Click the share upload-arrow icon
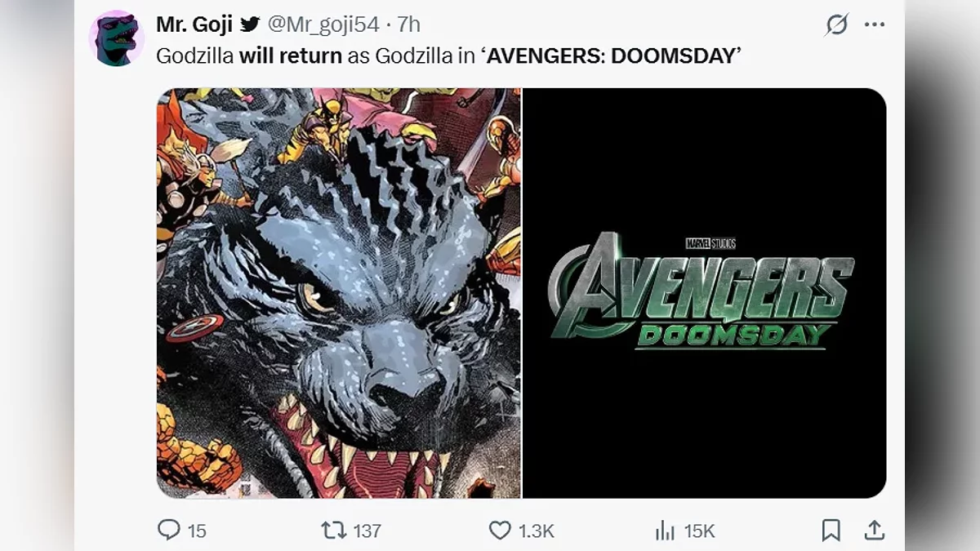This screenshot has height=551, width=980. 874,531
